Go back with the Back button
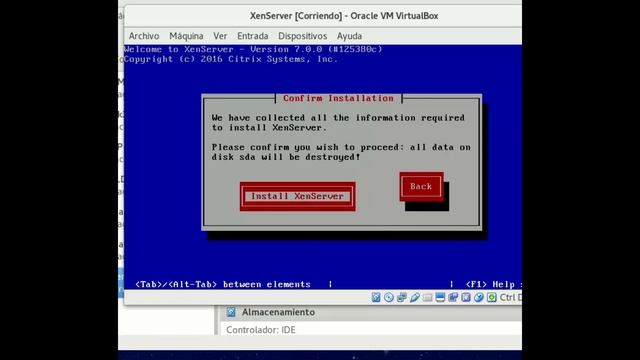This screenshot has width=640, height=360. 421,187
